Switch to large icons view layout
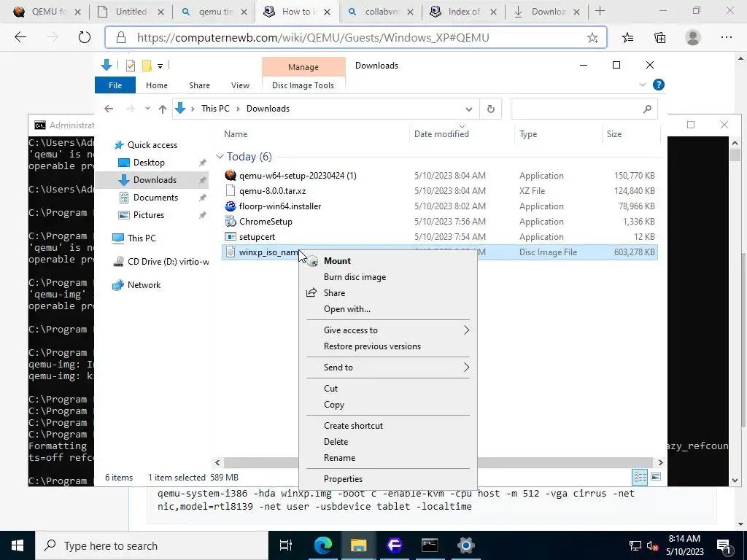The width and height of the screenshot is (747, 560). pos(656,477)
